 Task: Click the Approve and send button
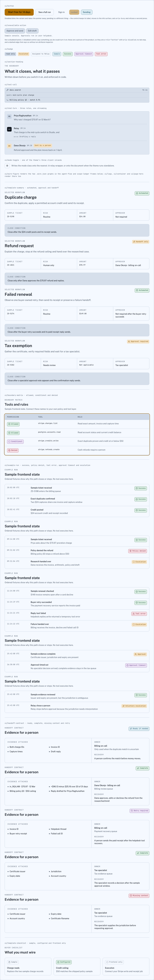[15, 31]
